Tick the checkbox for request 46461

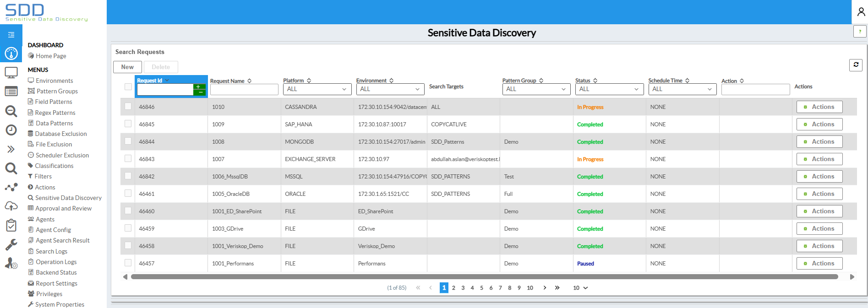(x=128, y=193)
